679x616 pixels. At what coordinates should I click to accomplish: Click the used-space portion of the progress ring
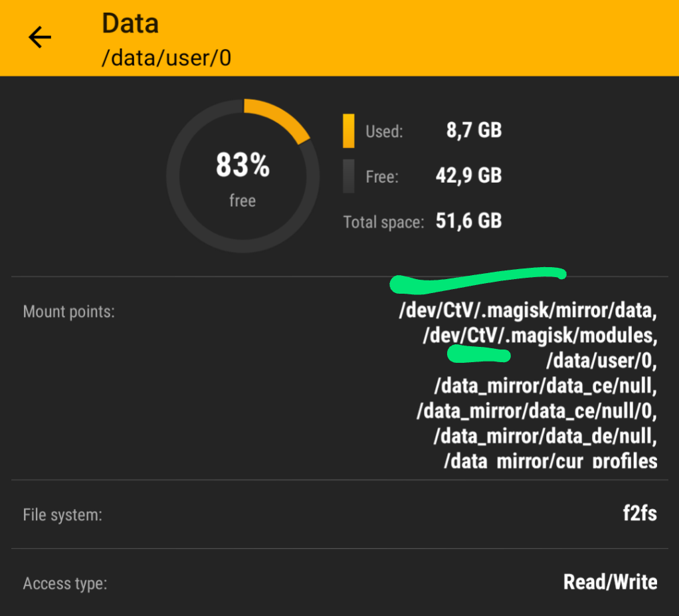pos(278,119)
